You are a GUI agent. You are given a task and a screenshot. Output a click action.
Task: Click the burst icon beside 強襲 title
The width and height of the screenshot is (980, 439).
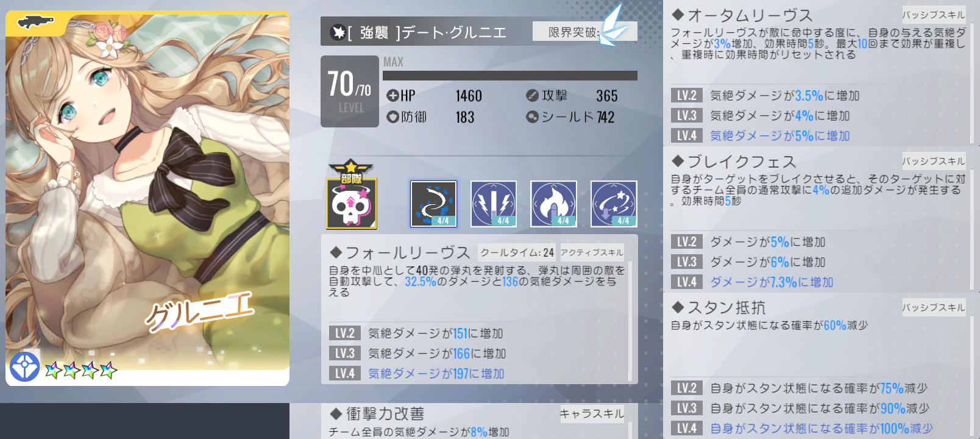338,32
